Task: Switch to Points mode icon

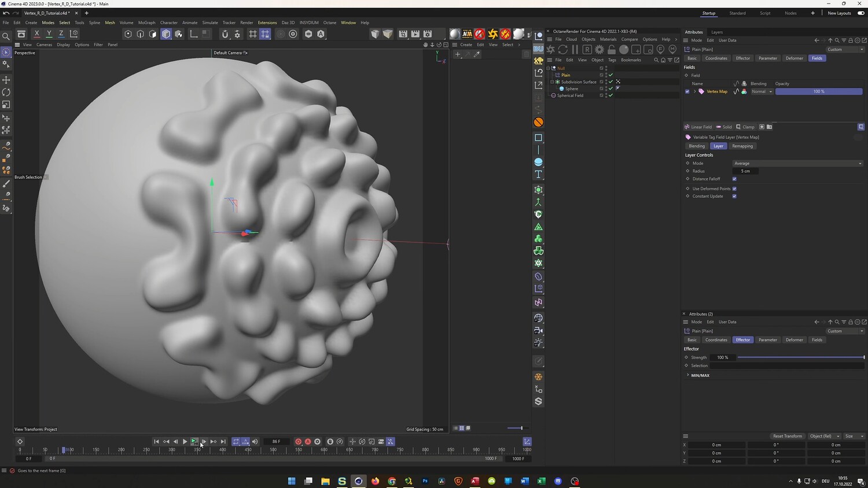Action: pos(128,34)
